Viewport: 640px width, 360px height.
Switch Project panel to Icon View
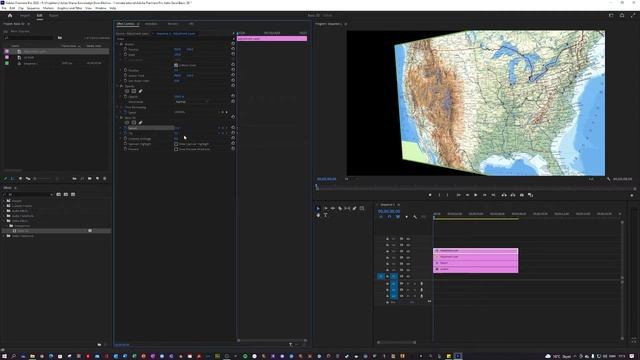tap(20, 179)
